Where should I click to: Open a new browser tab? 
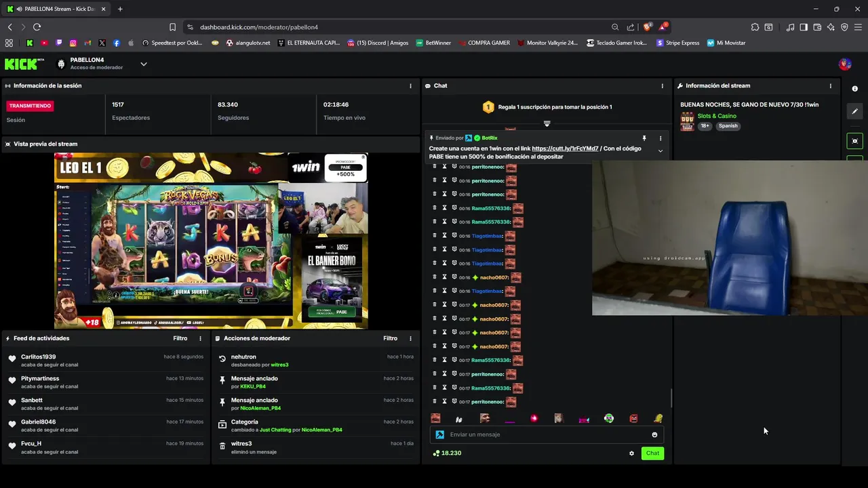tap(120, 9)
